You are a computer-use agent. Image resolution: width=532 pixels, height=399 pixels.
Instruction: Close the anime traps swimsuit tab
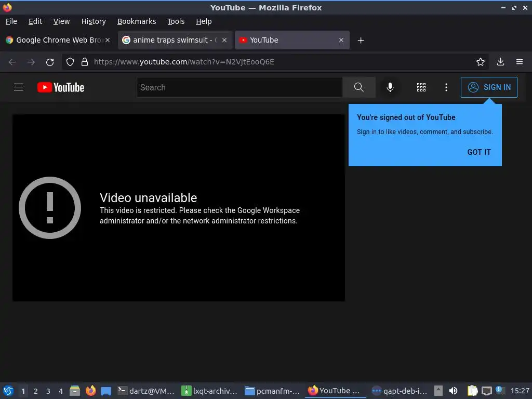(224, 40)
